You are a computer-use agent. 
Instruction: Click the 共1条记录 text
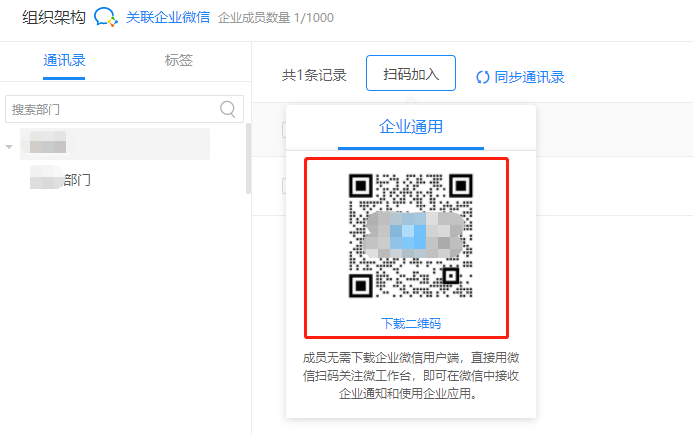tap(314, 76)
